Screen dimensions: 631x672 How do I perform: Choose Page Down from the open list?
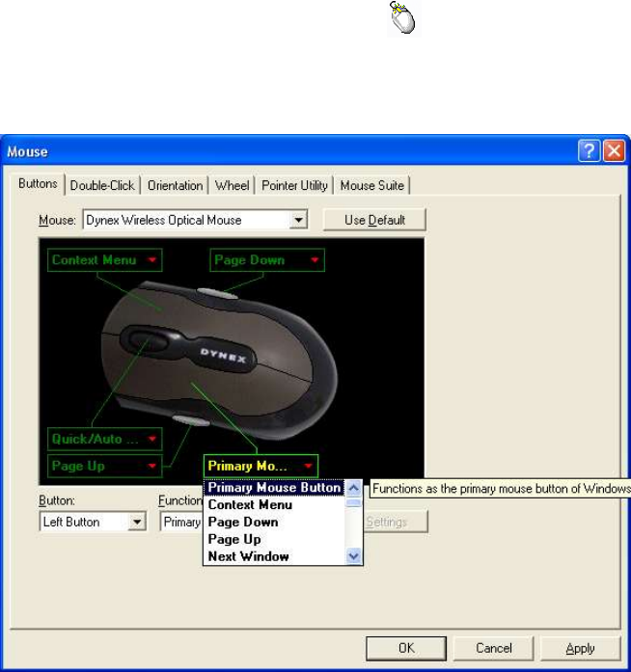pos(274,522)
